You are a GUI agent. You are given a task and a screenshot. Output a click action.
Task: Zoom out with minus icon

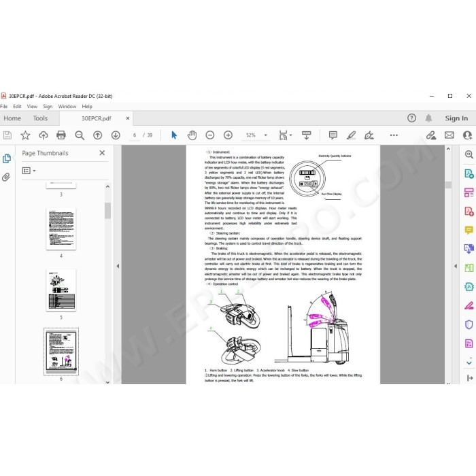click(209, 135)
